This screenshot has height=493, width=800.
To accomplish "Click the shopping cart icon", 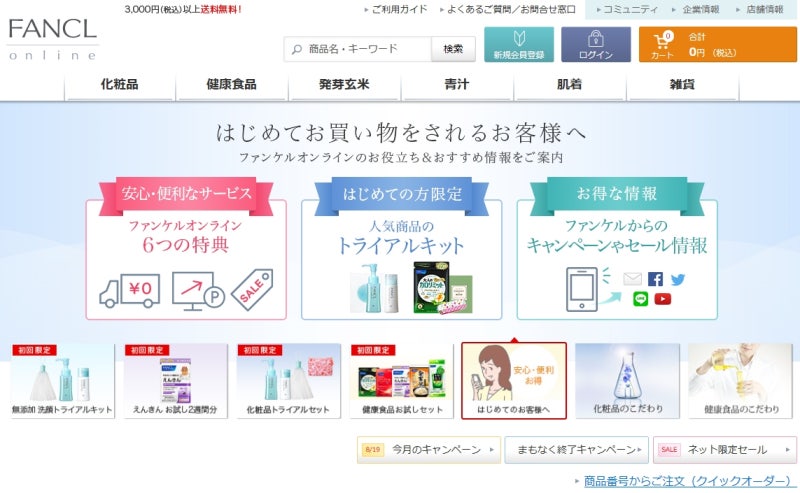I will click(663, 40).
